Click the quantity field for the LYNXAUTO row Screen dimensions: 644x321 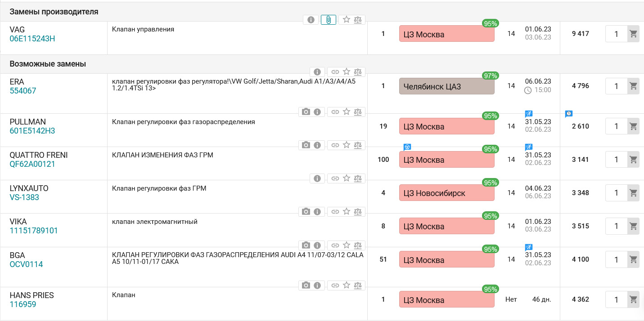click(616, 193)
